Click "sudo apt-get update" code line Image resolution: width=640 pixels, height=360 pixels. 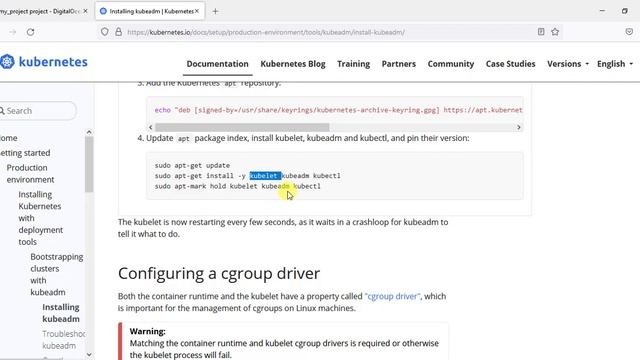[192, 165]
